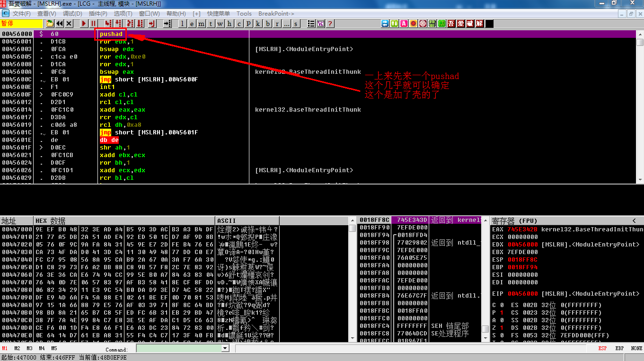
Task: Open the 选项(T) menu
Action: point(123,14)
